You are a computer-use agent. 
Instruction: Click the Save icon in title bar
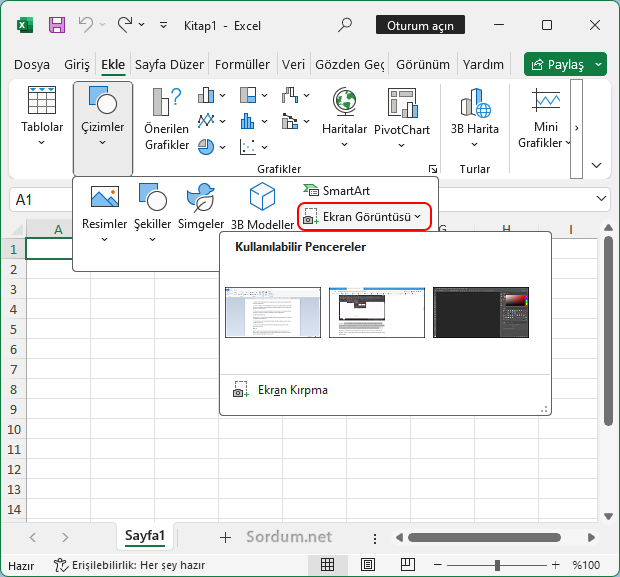pos(57,25)
